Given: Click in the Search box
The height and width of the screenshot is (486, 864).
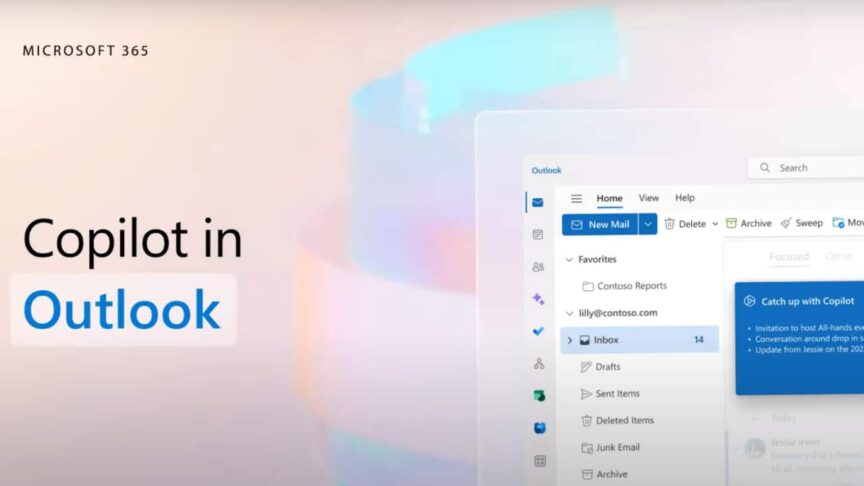Looking at the screenshot, I should [x=806, y=168].
